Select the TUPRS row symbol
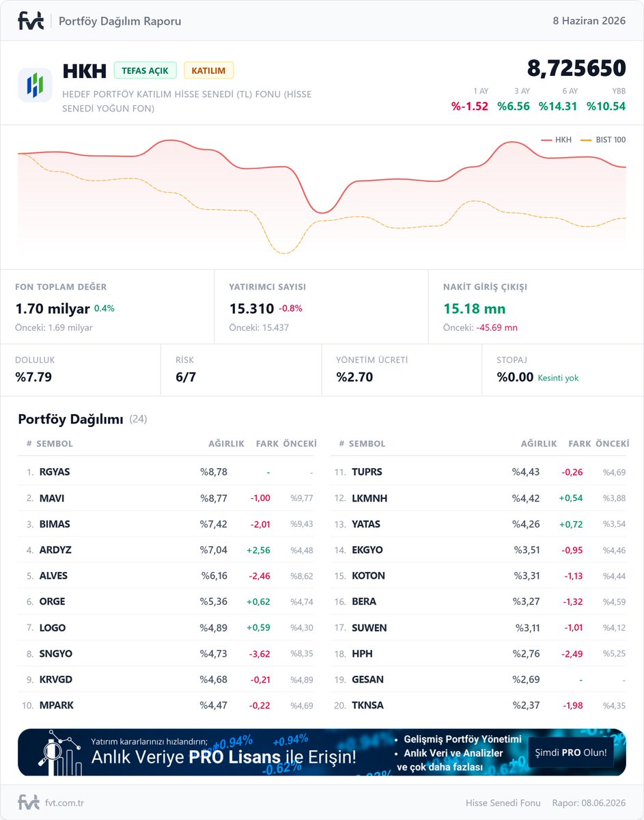This screenshot has width=644, height=820. tap(367, 472)
